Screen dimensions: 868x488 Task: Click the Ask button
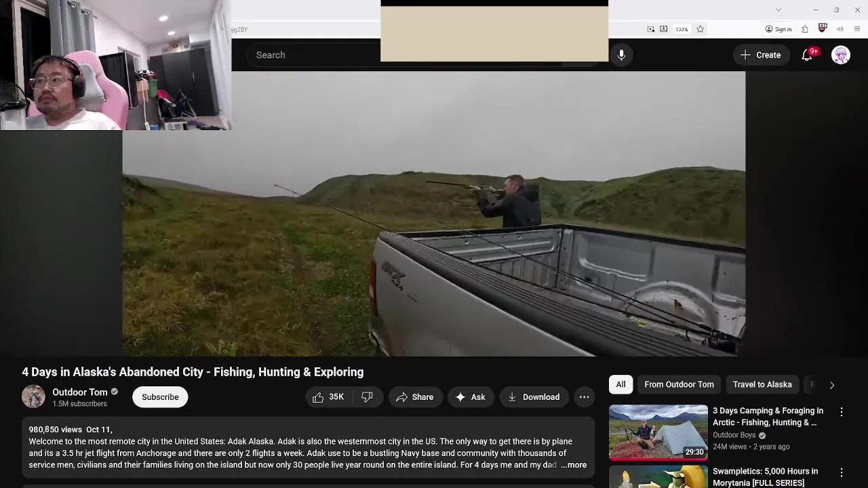[x=470, y=397]
